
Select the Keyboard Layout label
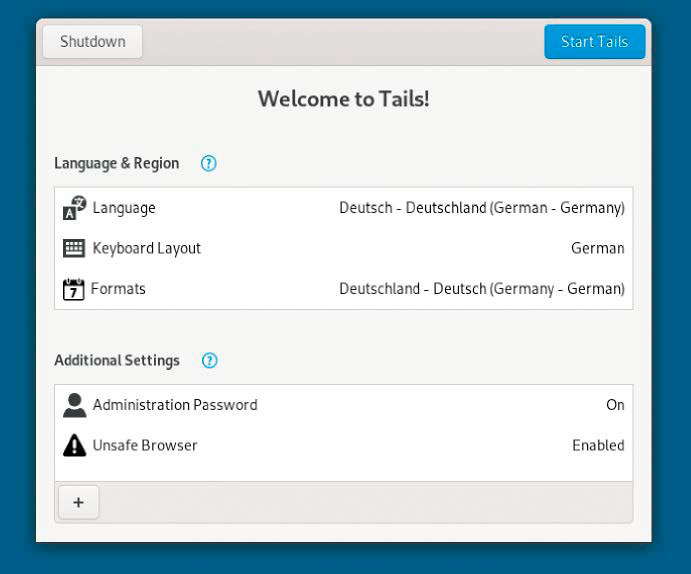point(147,248)
